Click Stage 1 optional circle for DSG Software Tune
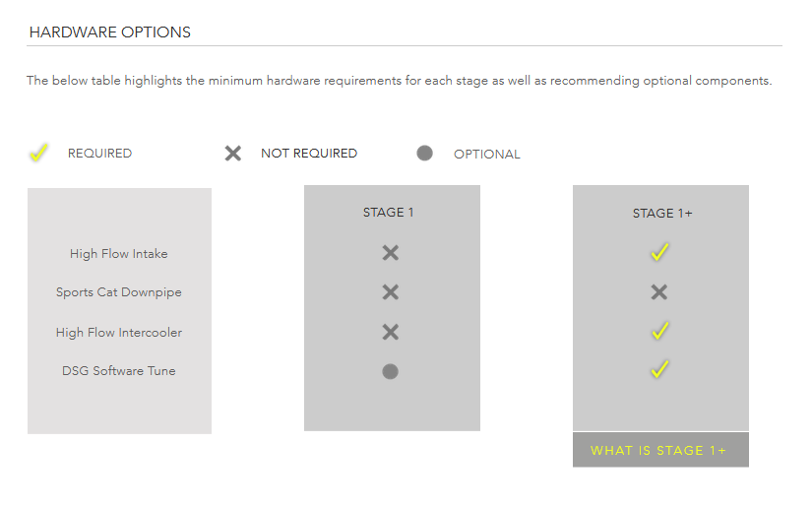Viewport: 812px width, 507px height. 390,371
